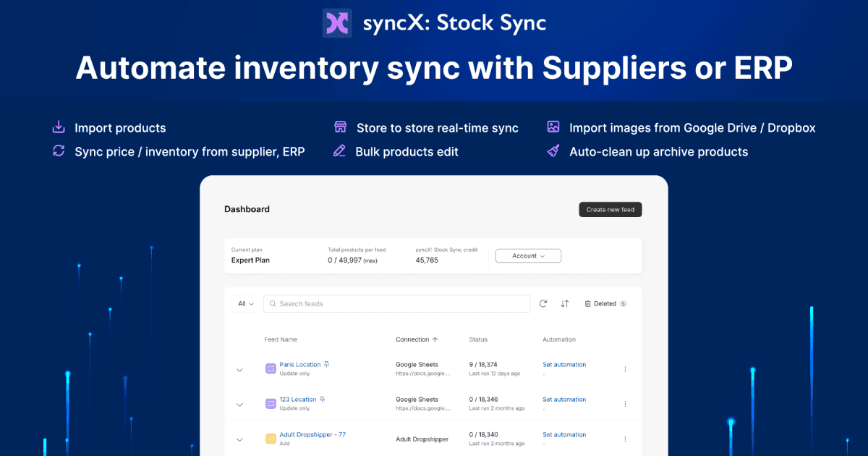Focus the Search feeds input field
The image size is (868, 456).
pos(396,304)
